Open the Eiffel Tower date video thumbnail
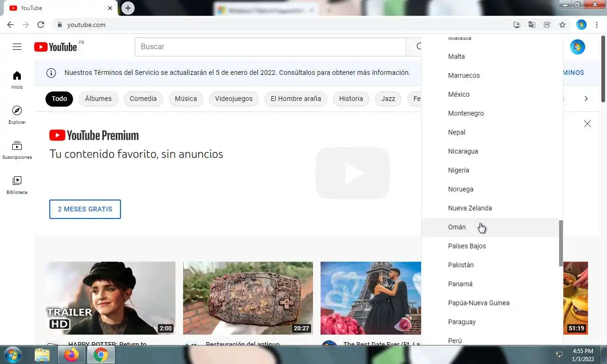 [x=371, y=298]
